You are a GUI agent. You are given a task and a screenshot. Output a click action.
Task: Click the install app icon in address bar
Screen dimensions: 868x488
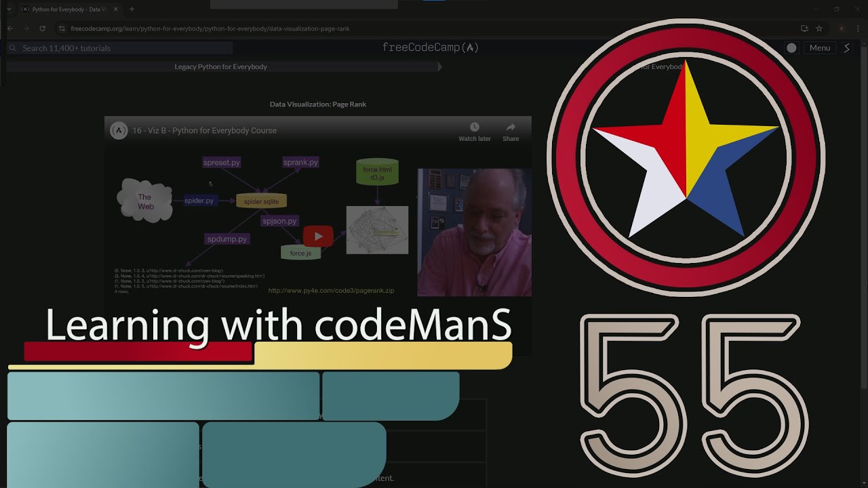[804, 28]
